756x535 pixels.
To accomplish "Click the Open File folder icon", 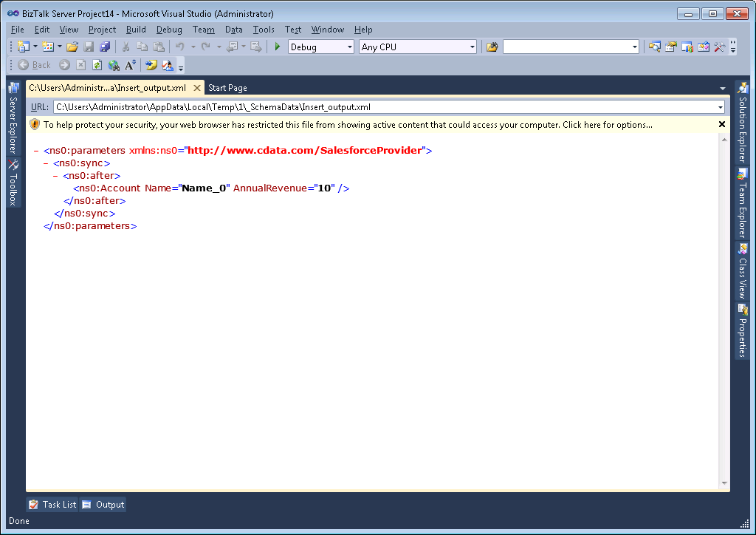I will pyautogui.click(x=72, y=47).
